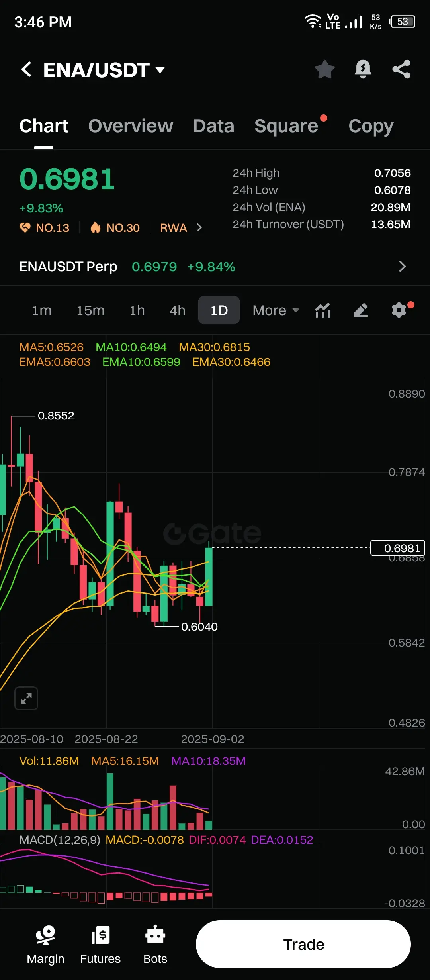Open the drawing tools pencil icon

(x=361, y=310)
